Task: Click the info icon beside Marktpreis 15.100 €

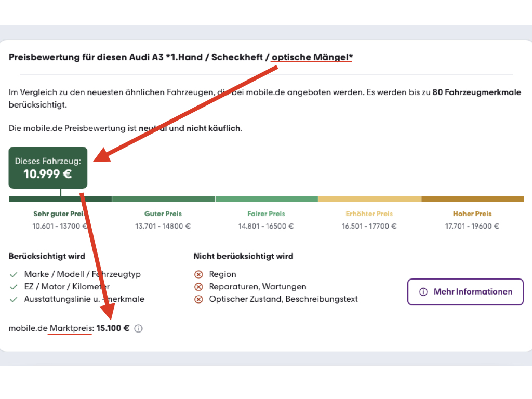Action: point(138,328)
